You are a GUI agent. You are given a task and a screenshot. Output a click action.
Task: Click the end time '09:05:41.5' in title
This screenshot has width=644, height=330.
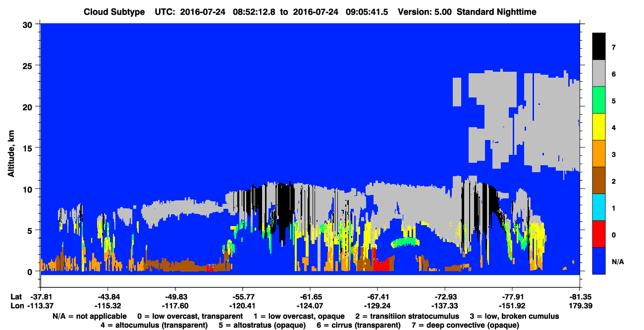[x=366, y=11]
